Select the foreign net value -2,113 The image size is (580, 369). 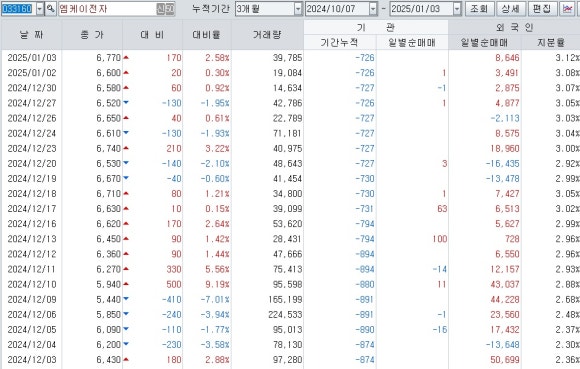click(505, 118)
